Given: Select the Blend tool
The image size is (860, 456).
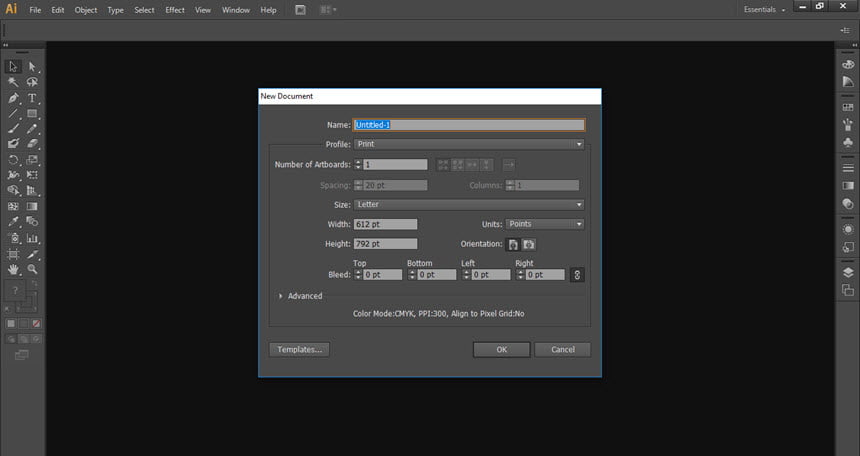Looking at the screenshot, I should pos(32,222).
